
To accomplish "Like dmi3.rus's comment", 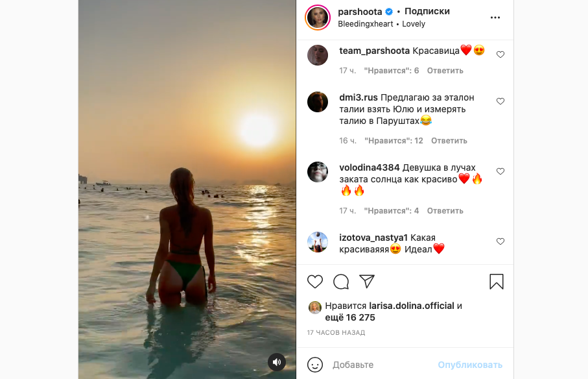I will point(500,101).
